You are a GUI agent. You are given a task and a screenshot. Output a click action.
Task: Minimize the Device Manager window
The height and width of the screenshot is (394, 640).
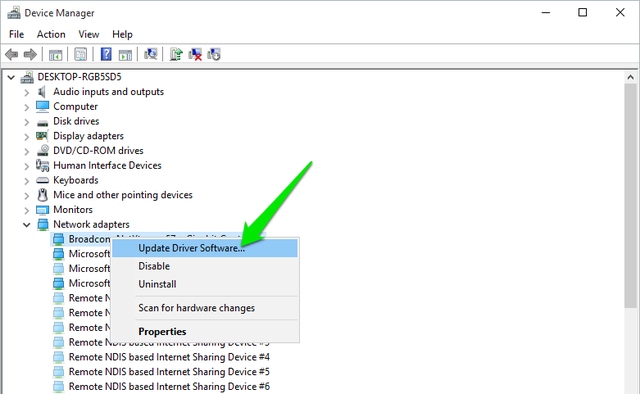pos(546,13)
